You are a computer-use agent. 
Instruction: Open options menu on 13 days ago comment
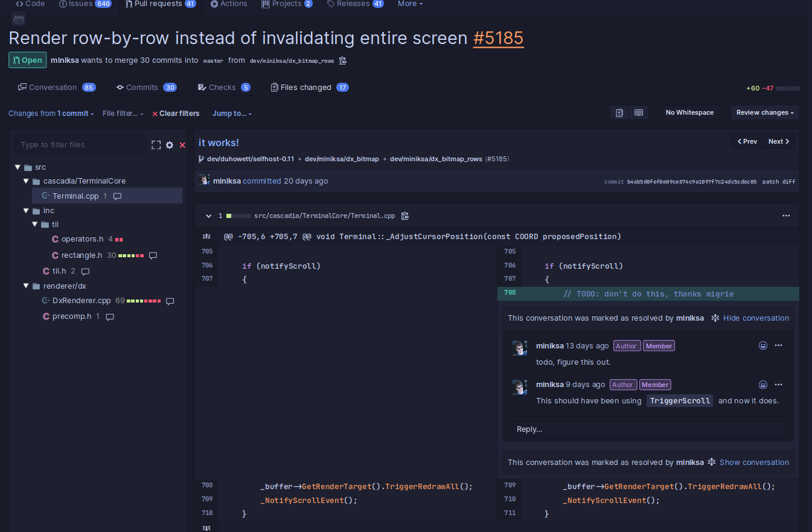click(778, 345)
